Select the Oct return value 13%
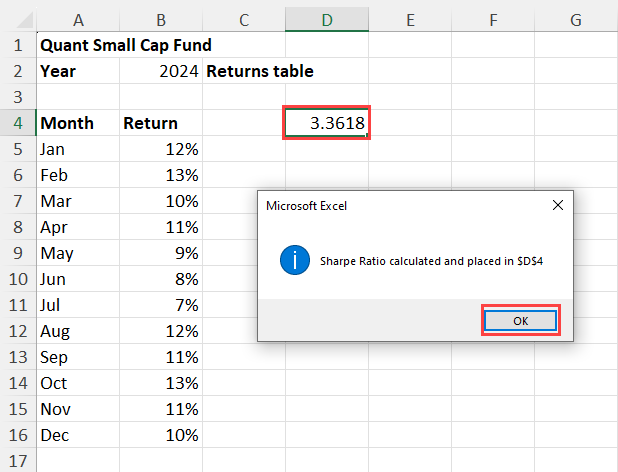618x472 pixels. (161, 383)
